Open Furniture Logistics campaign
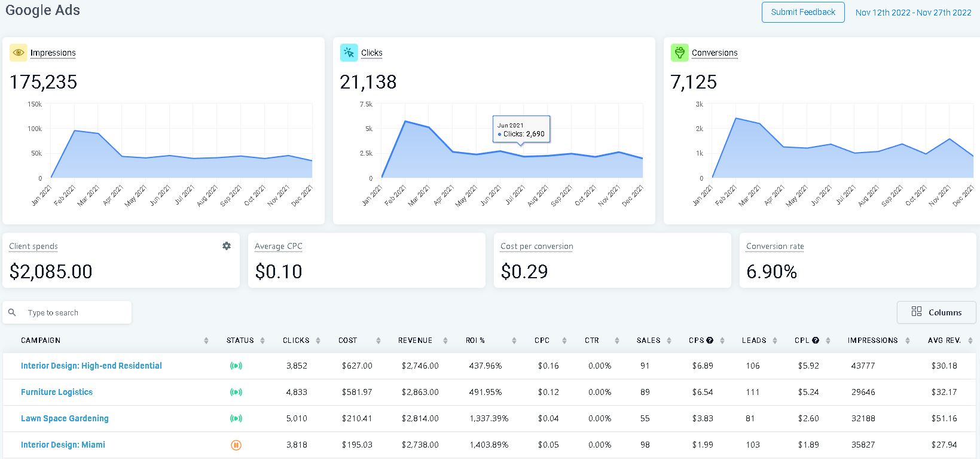Screen dimensions: 980x459 pos(57,392)
